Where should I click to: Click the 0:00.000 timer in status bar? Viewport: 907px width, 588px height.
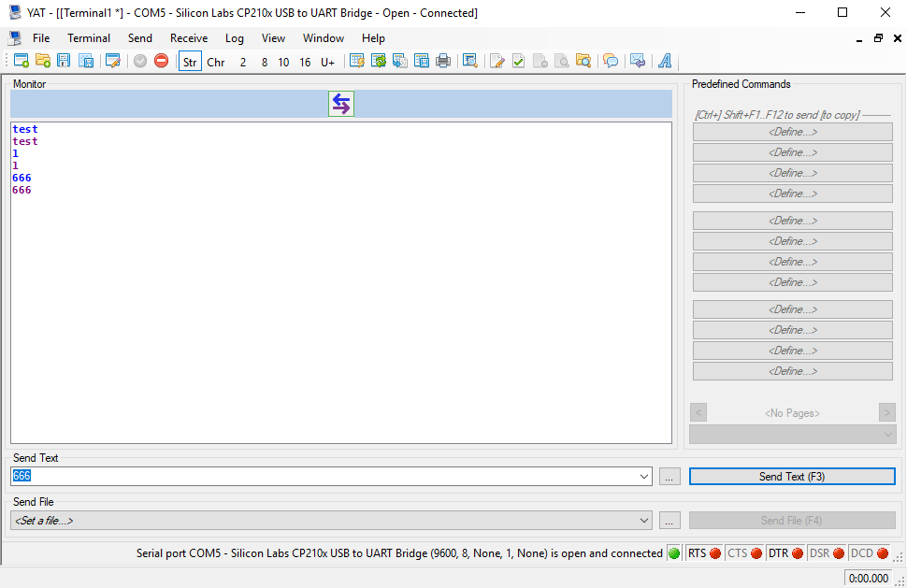tap(869, 578)
